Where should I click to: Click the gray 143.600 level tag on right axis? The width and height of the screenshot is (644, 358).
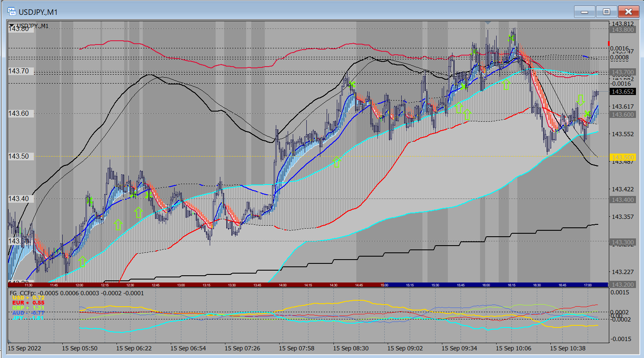coord(622,115)
